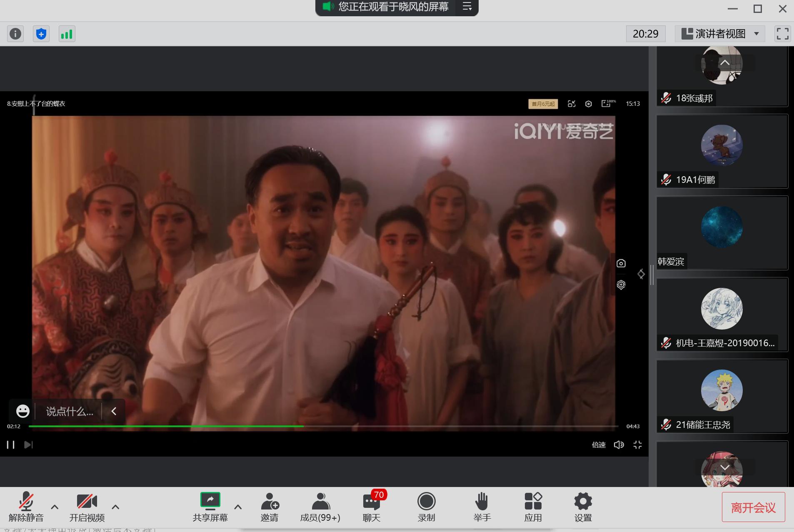
Task: Open the network signal status icon
Action: point(67,34)
